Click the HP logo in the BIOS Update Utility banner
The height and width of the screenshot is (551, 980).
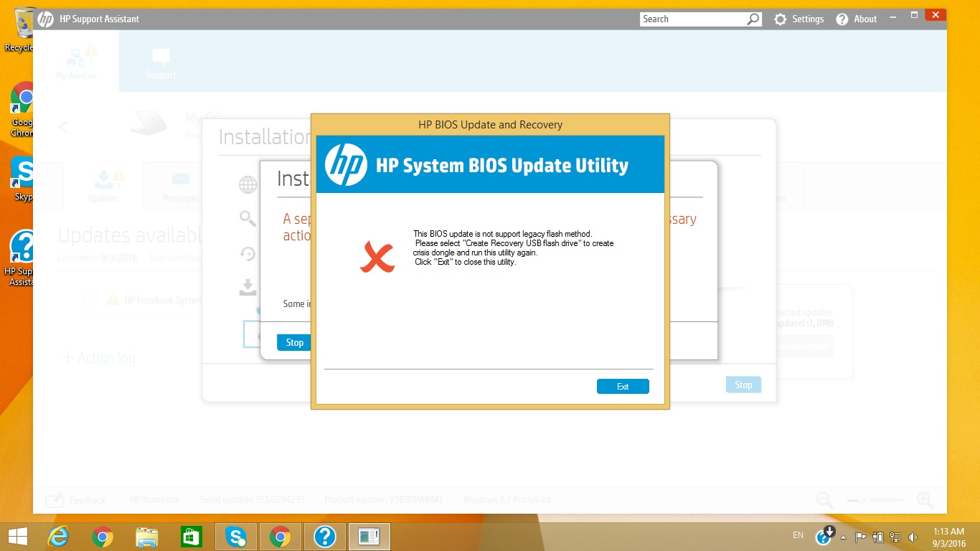pos(346,165)
